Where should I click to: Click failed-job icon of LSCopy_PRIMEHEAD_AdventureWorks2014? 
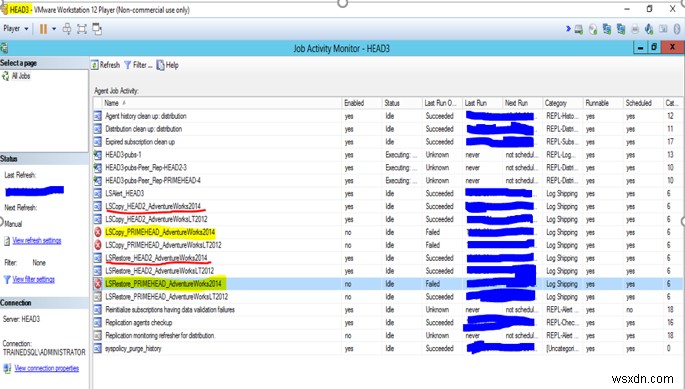pyautogui.click(x=98, y=232)
